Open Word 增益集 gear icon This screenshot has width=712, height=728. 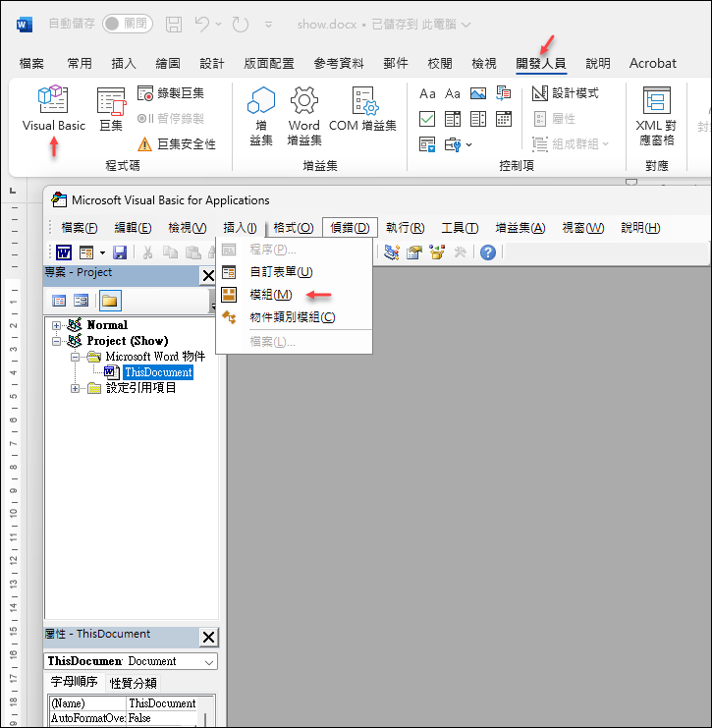(304, 116)
